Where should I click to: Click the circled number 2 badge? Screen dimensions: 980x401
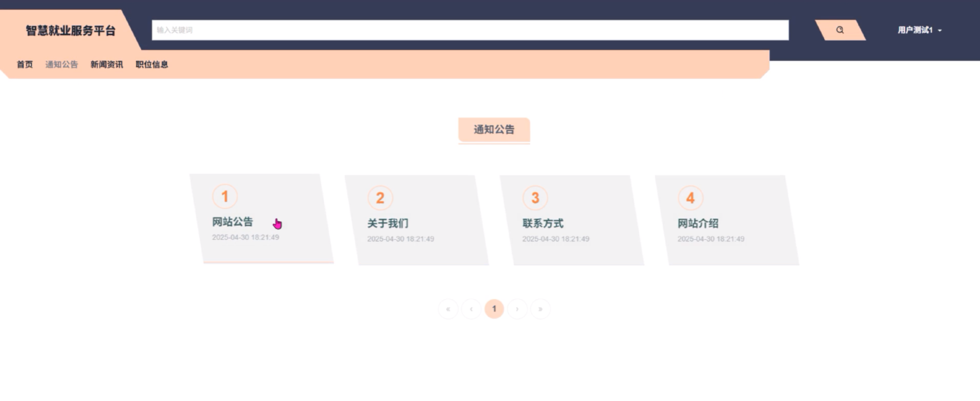point(380,198)
